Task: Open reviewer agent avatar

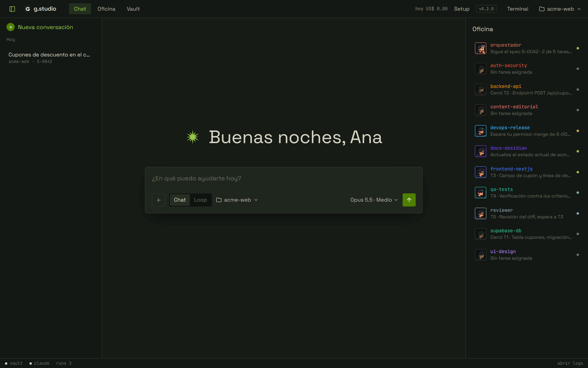Action: pos(480,213)
